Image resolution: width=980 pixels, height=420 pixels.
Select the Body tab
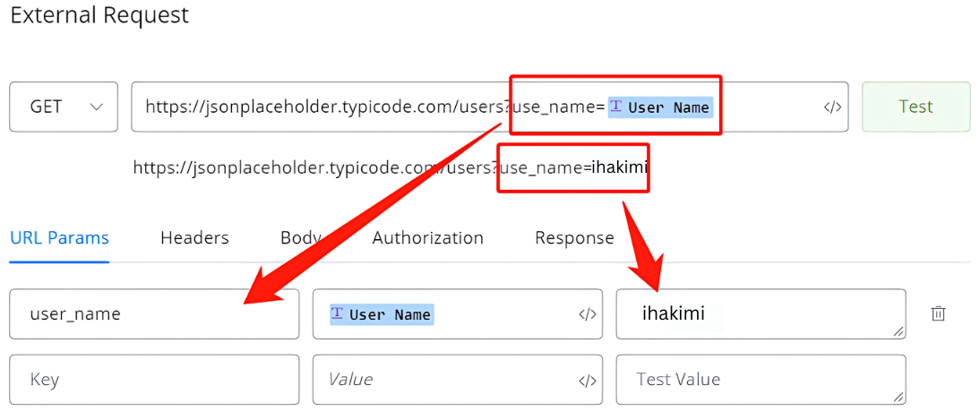tap(300, 238)
